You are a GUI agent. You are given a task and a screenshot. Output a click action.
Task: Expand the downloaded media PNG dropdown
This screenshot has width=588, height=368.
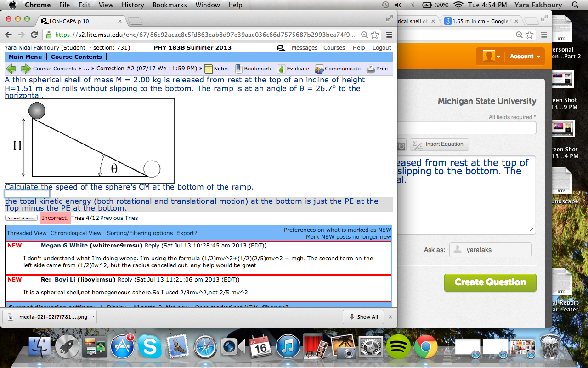pos(93,316)
